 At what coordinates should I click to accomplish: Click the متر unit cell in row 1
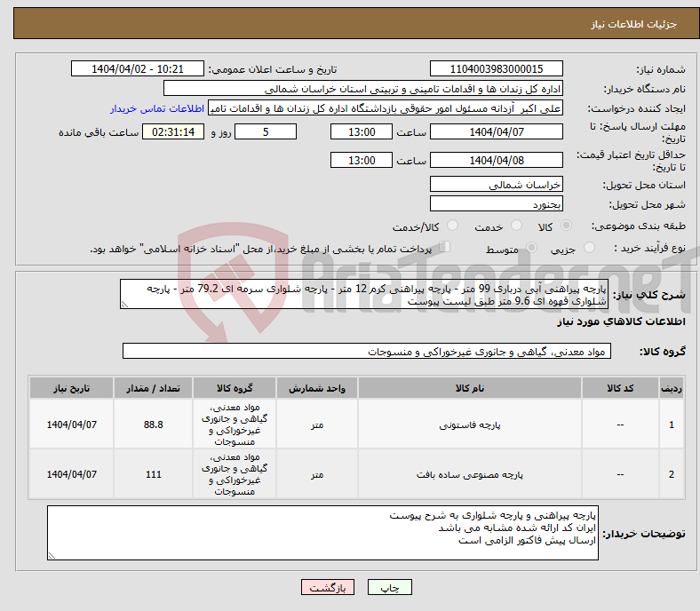[317, 425]
